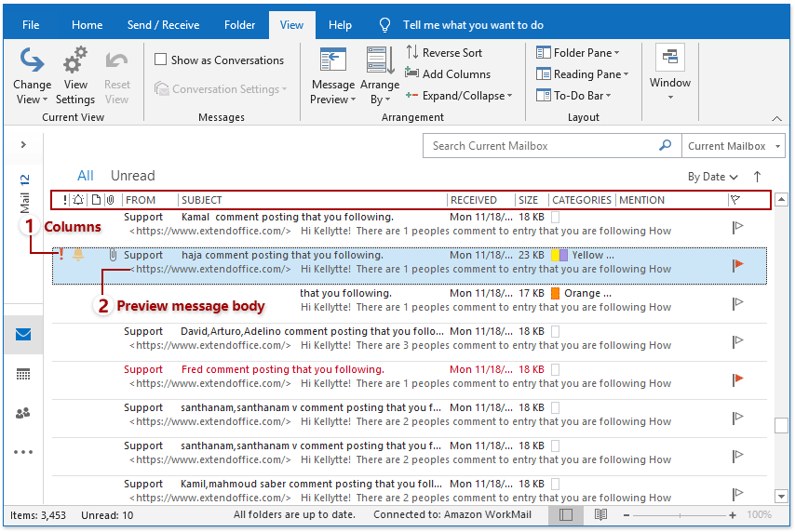Open the File menu tab
The height and width of the screenshot is (532, 795).
click(31, 25)
